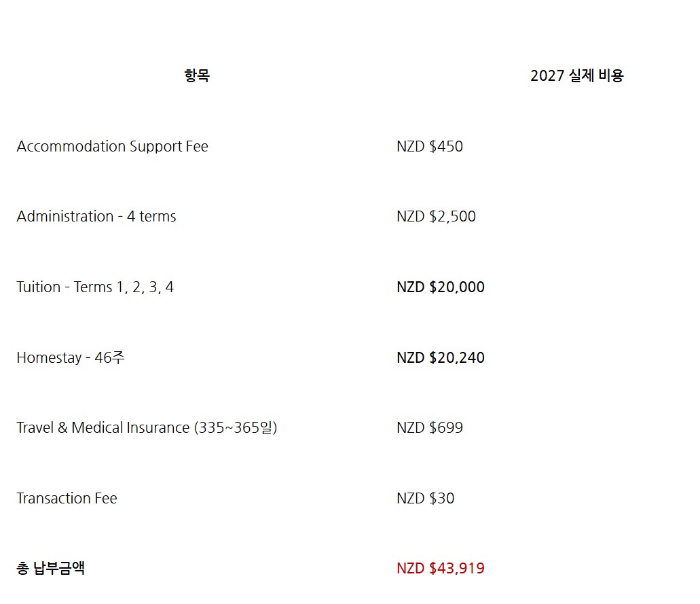Click the NZD $30 transaction amount

point(426,498)
